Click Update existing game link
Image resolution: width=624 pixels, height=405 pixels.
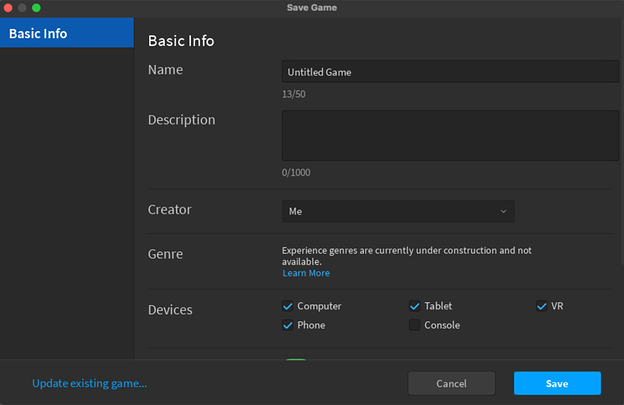tap(89, 383)
